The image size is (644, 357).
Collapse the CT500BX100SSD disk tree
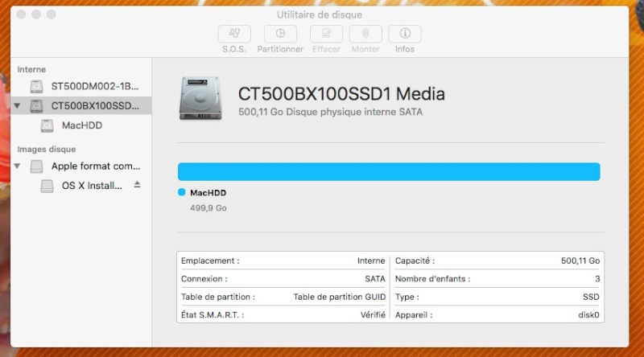(x=17, y=106)
